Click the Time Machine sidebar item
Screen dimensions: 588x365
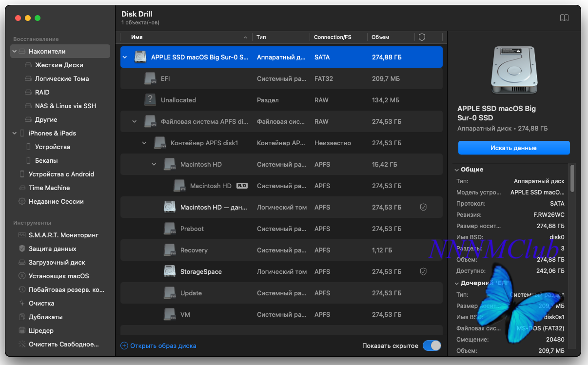click(49, 188)
